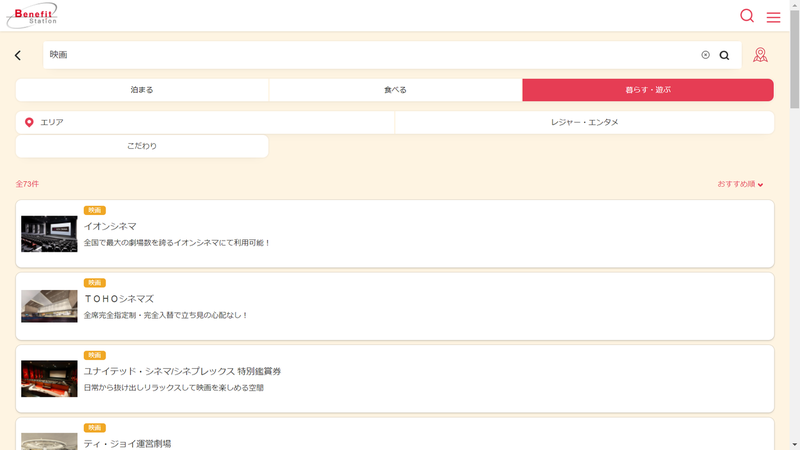The image size is (800, 450).
Task: Click ユナイテッド・シネマ theater thumbnail
Action: pyautogui.click(x=49, y=379)
